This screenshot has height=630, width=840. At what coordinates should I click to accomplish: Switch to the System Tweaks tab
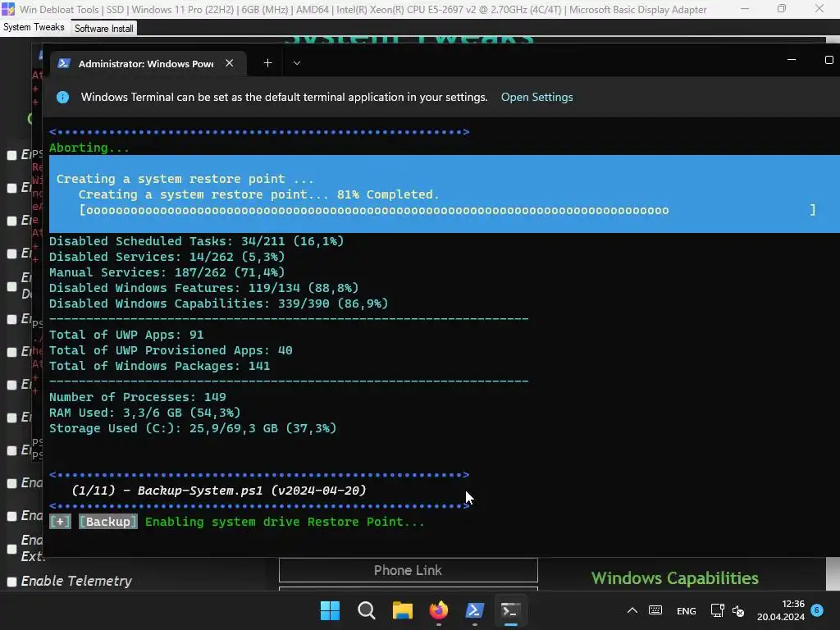[34, 27]
